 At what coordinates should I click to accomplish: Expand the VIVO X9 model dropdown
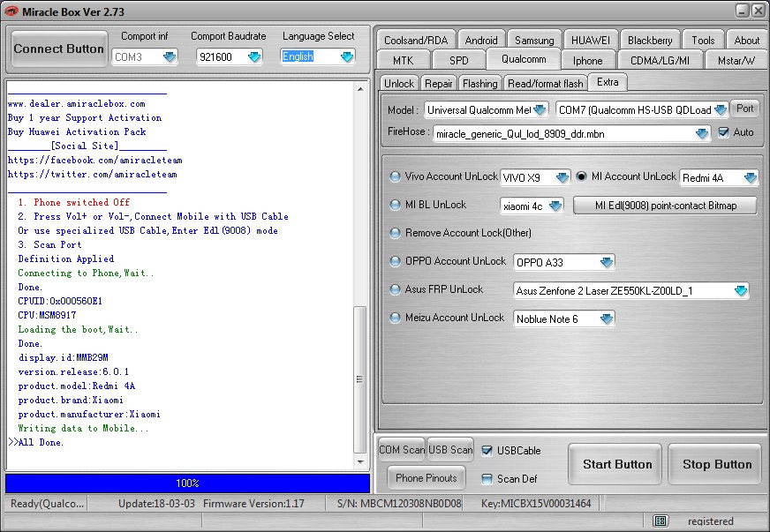click(x=562, y=177)
